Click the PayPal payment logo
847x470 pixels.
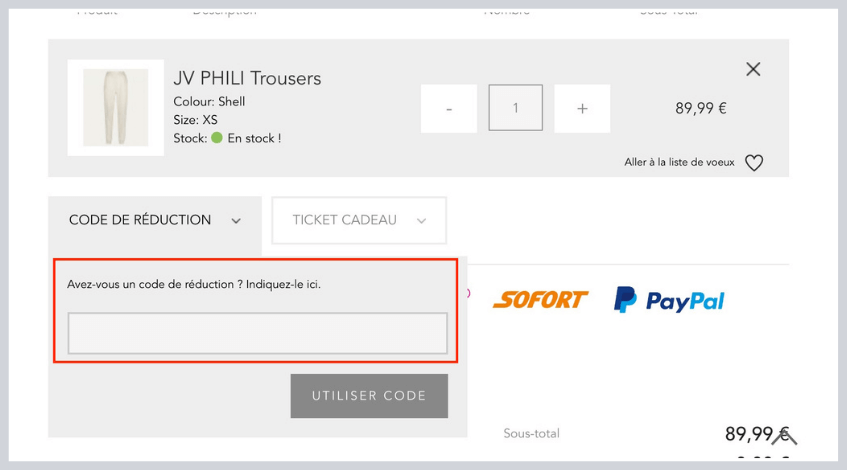pyautogui.click(x=669, y=300)
